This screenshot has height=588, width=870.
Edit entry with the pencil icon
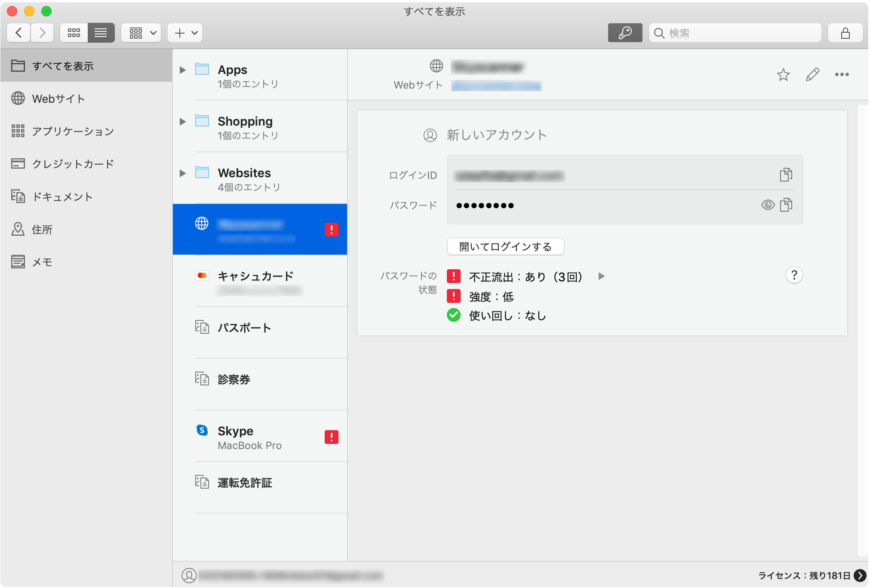[x=812, y=75]
